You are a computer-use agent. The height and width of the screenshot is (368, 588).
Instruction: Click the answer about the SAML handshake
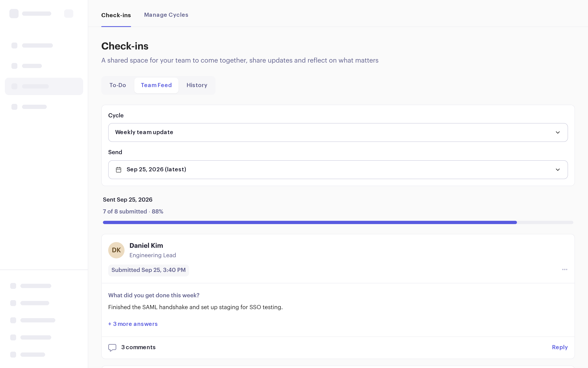click(195, 307)
